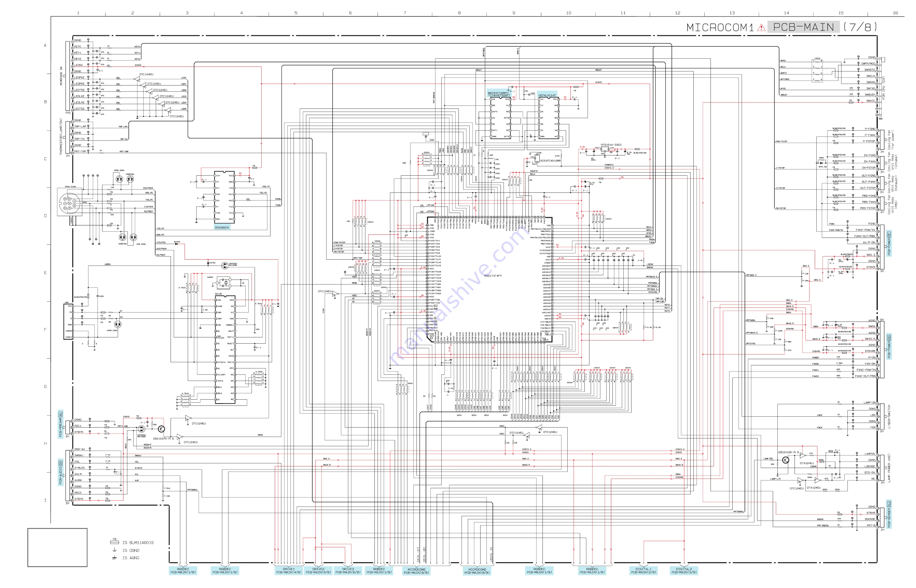
Task: Click the FB ferrite bead legend symbol
Action: [x=114, y=541]
